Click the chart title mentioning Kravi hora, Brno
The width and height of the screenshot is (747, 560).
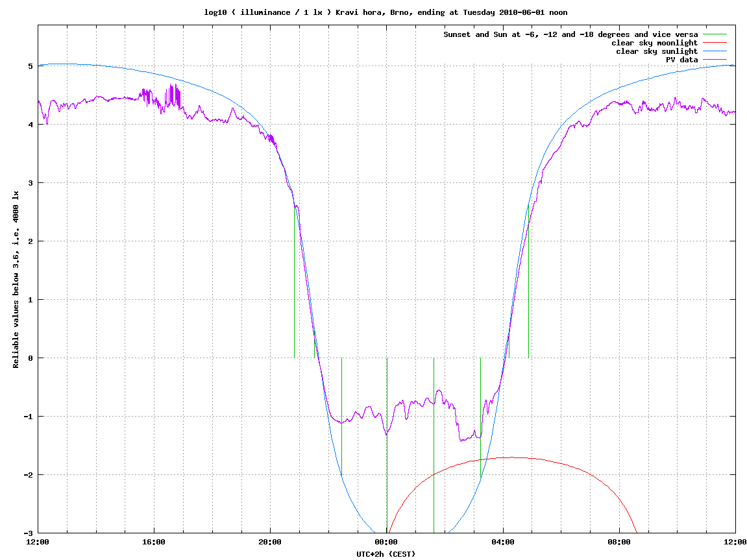click(x=386, y=12)
